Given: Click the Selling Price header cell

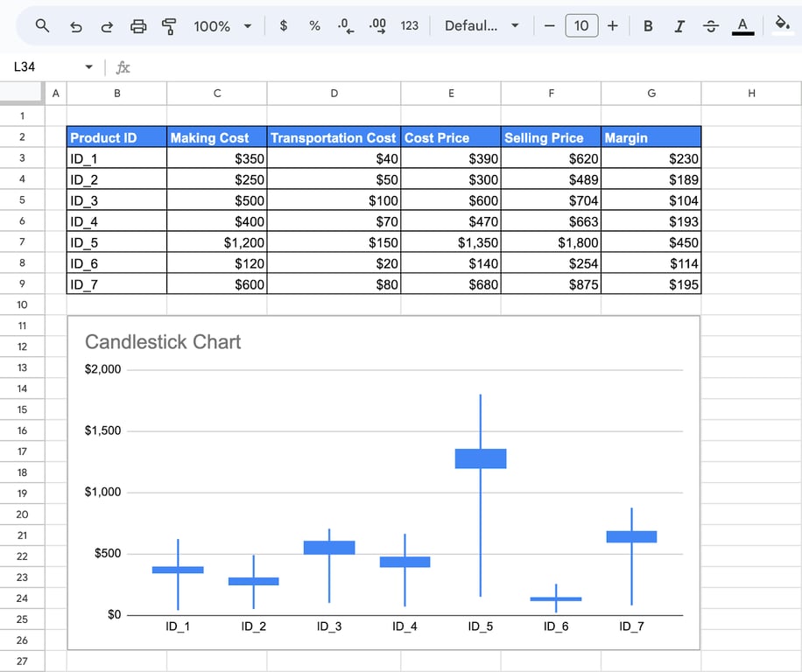Looking at the screenshot, I should pos(551,137).
